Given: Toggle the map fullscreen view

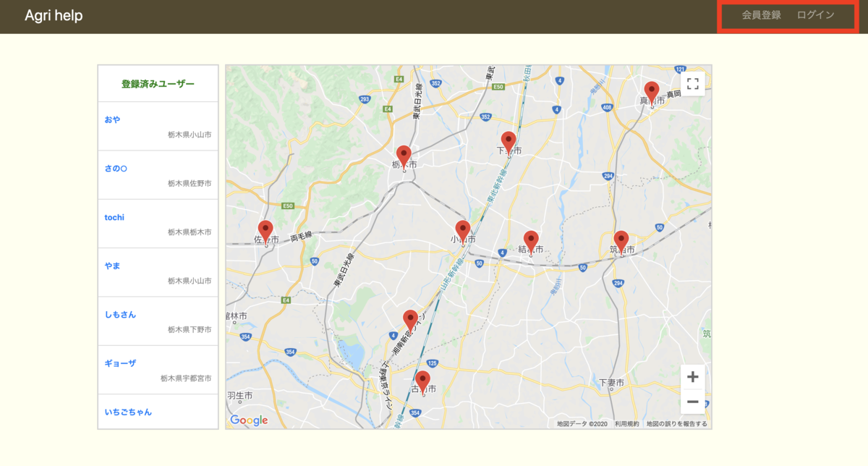Looking at the screenshot, I should pyautogui.click(x=692, y=83).
